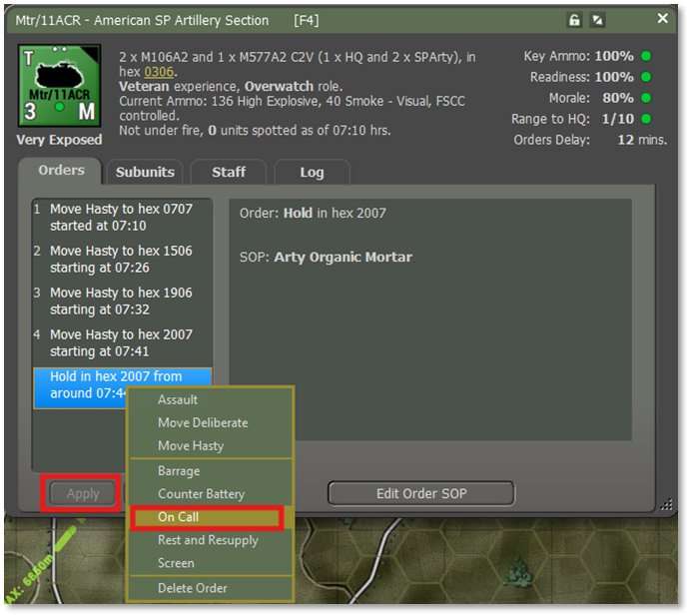Select Delete Order in the context menu
The height and width of the screenshot is (616, 690).
pos(193,588)
